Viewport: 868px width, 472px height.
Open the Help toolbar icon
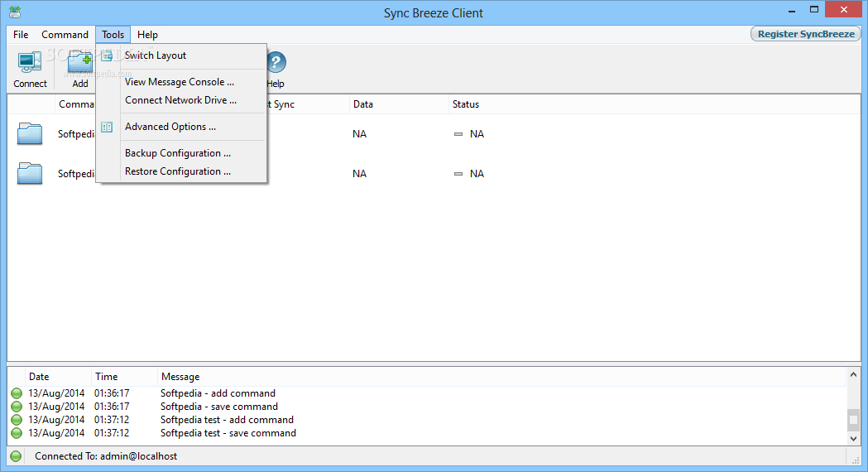[x=276, y=62]
